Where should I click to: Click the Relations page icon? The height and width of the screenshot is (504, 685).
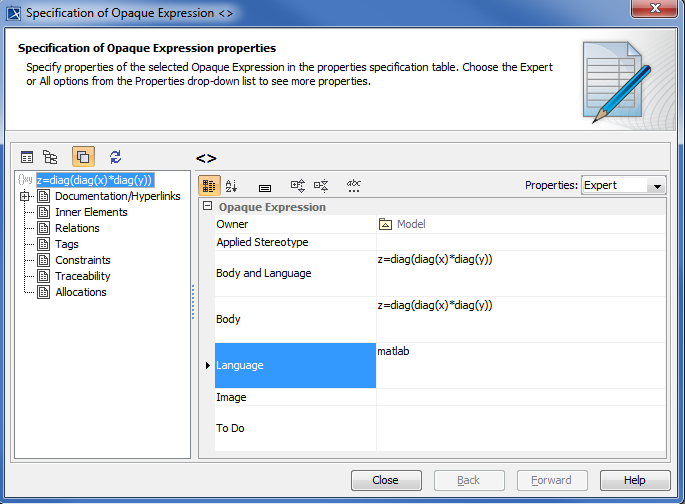click(43, 228)
